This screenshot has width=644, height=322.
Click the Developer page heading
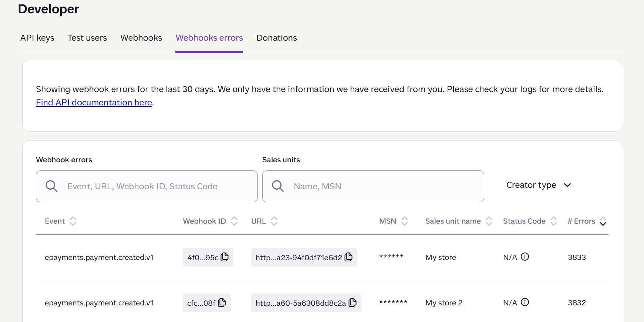[48, 9]
